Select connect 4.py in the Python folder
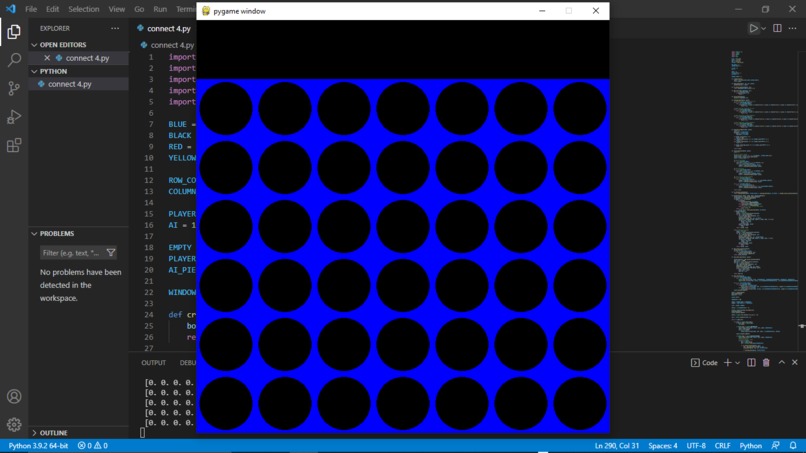 tap(78, 84)
